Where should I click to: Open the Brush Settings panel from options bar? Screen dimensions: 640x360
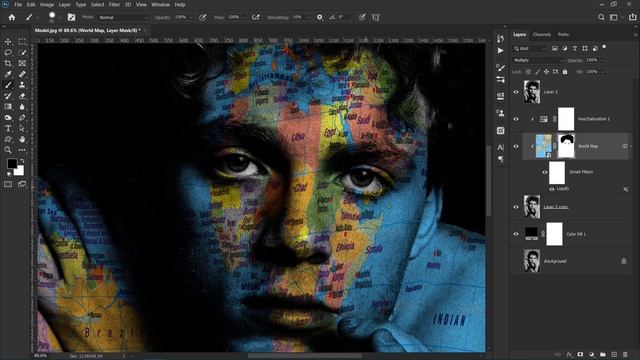[71, 17]
